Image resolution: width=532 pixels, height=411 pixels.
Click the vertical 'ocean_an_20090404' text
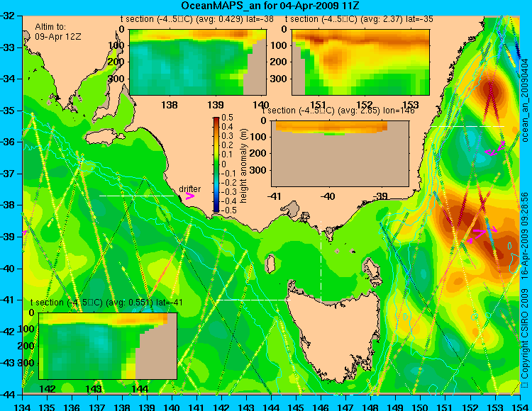tap(525, 101)
